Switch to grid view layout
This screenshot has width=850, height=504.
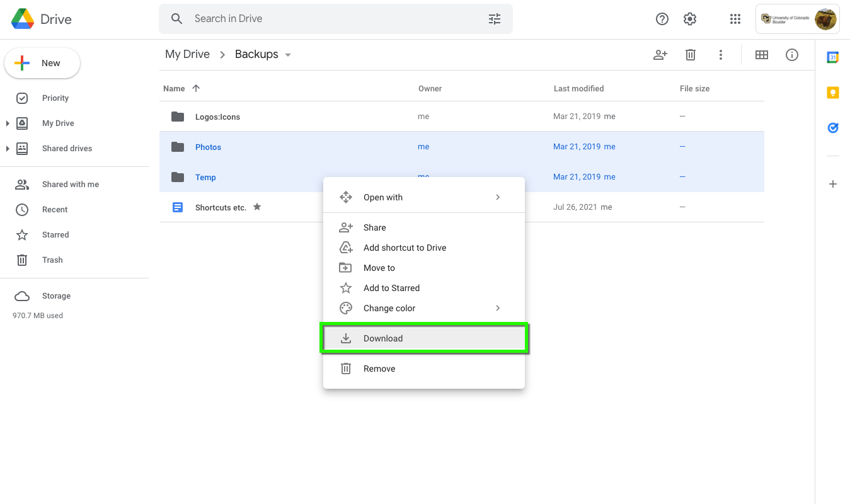(761, 55)
